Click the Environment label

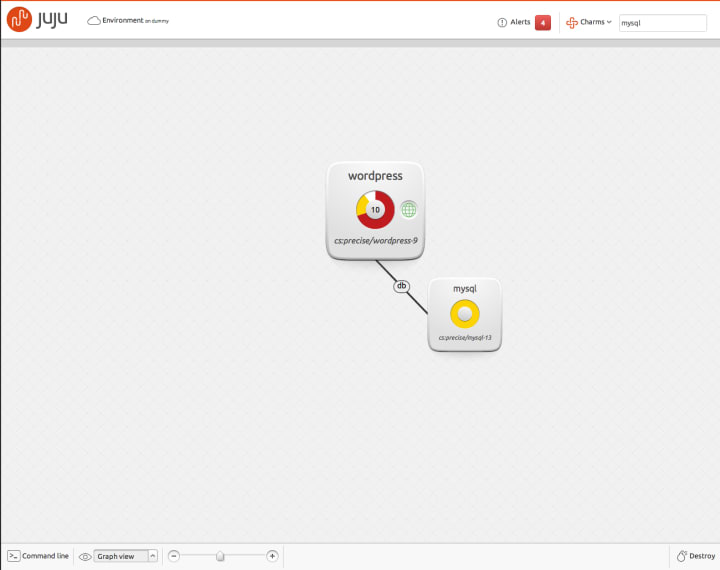(123, 20)
